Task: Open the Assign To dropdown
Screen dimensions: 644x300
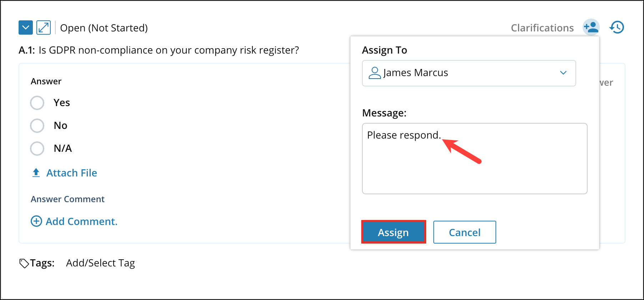Action: [x=469, y=73]
